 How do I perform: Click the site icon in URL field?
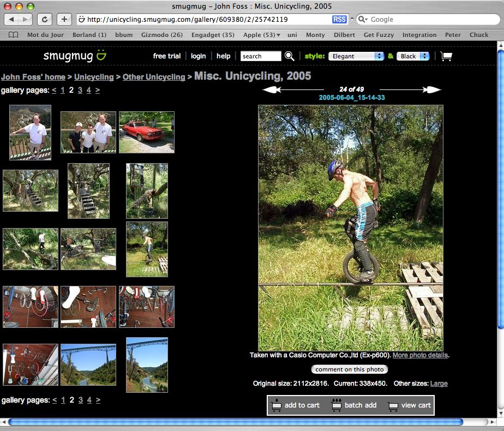click(82, 19)
